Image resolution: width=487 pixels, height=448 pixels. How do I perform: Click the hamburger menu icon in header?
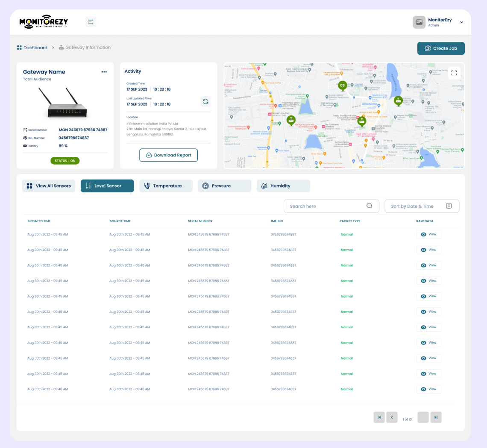(91, 22)
